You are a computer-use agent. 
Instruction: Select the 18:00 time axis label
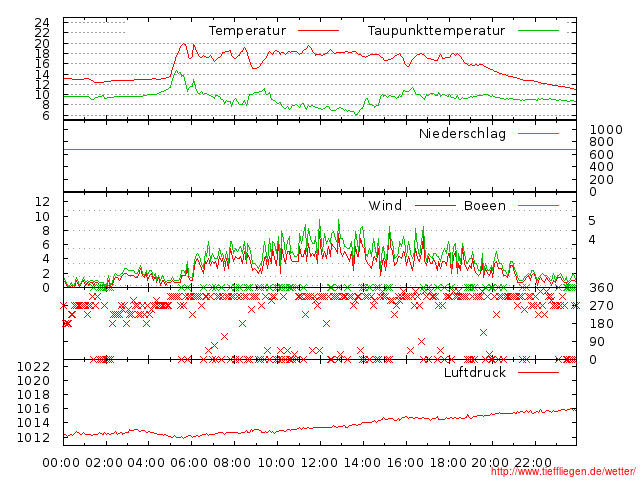(x=449, y=463)
